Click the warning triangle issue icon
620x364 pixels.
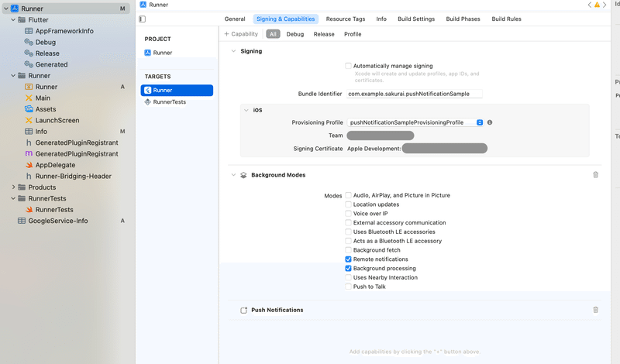tap(597, 5)
